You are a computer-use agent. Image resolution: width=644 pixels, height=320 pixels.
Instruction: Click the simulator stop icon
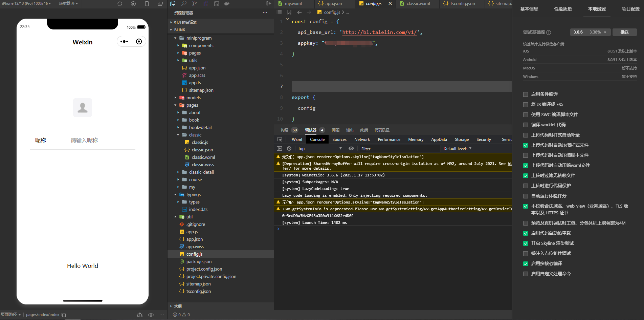click(x=133, y=4)
